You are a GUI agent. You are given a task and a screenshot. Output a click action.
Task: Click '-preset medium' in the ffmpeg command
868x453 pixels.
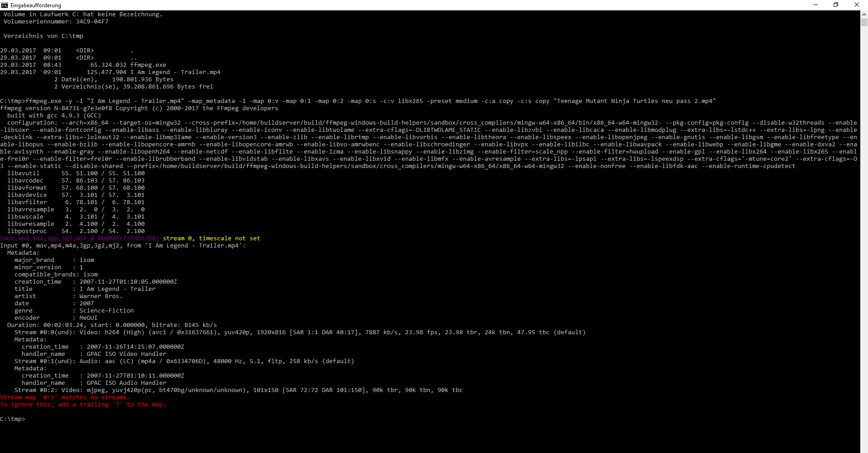click(x=452, y=101)
